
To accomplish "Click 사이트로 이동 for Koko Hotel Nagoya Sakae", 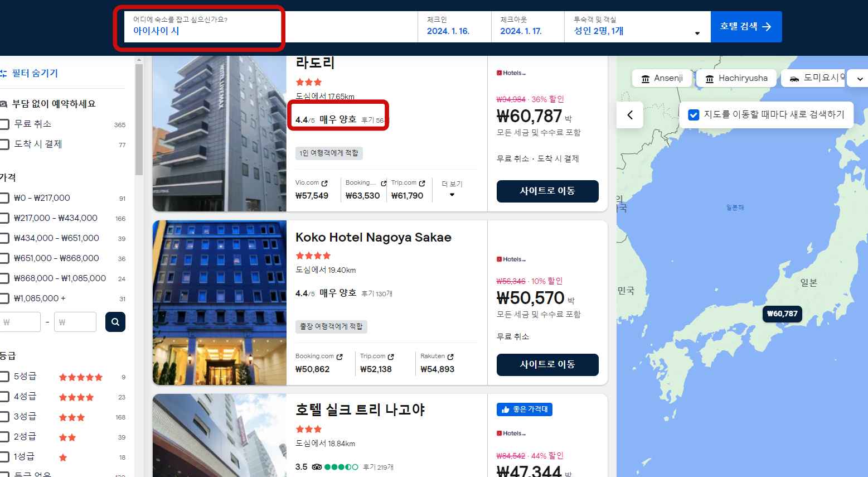I will [547, 365].
